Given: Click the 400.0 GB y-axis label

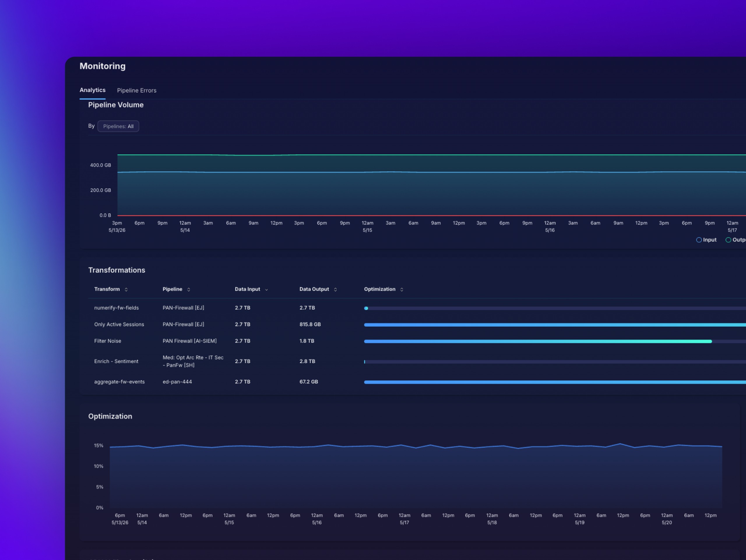Looking at the screenshot, I should 101,165.
